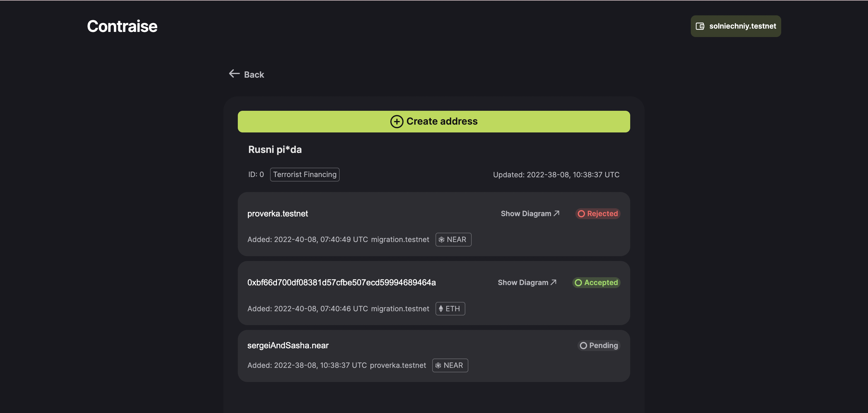The width and height of the screenshot is (868, 413).
Task: Click the wallet icon beside solniechniy.testnet
Action: coord(700,26)
